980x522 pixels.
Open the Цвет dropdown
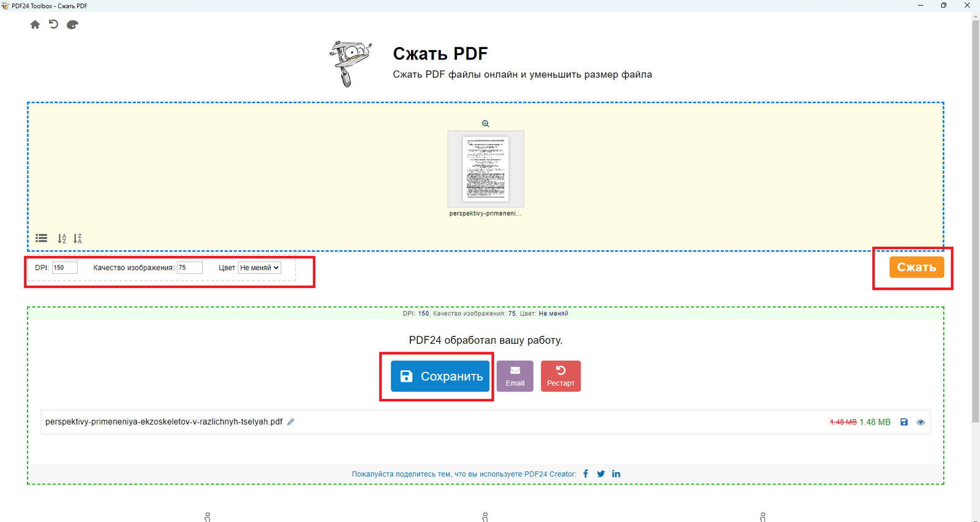[x=259, y=268]
